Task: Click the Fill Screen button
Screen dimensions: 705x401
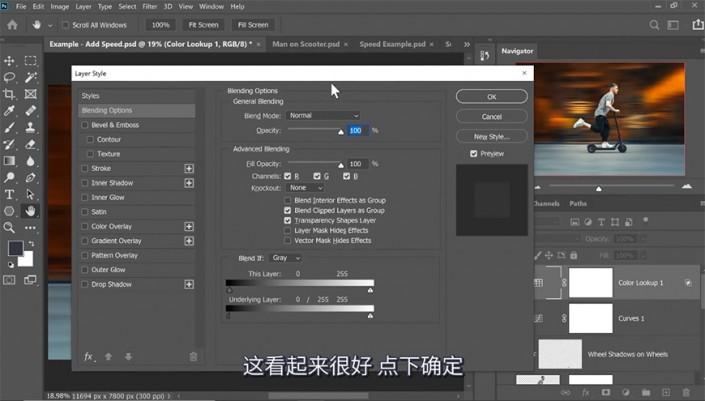Action: (x=253, y=25)
